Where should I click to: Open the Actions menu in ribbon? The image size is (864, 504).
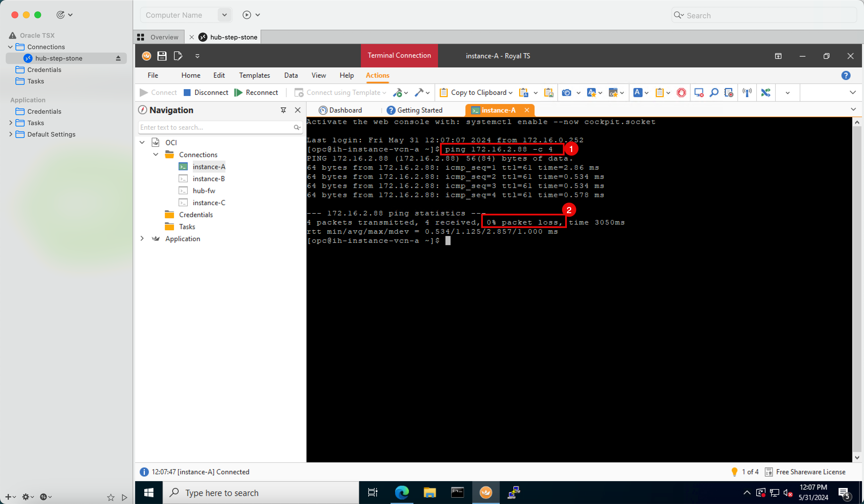377,75
